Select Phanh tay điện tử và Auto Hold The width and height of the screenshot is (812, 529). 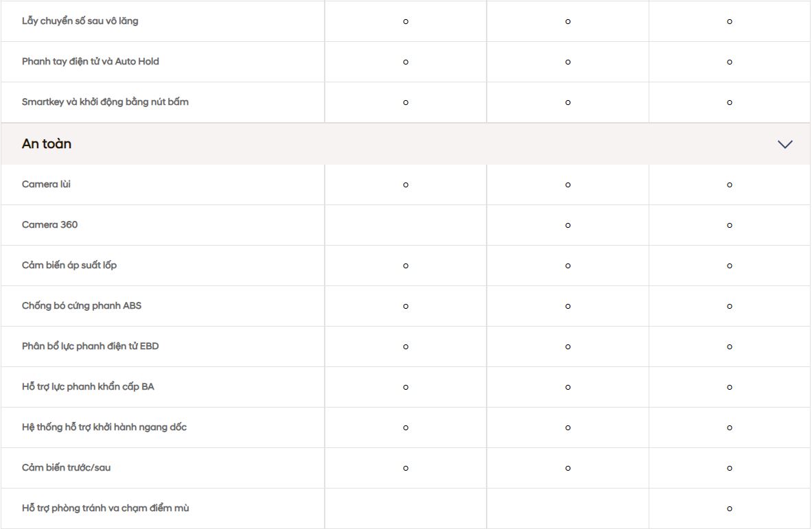pos(90,62)
